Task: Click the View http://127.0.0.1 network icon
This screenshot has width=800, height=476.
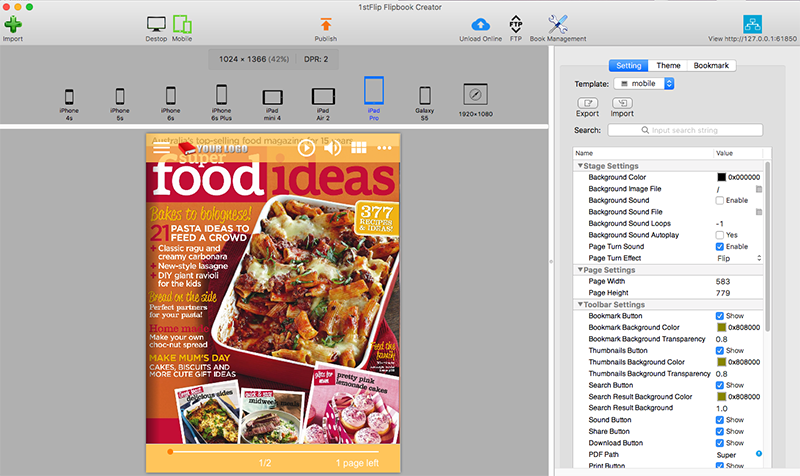Action: tap(752, 24)
